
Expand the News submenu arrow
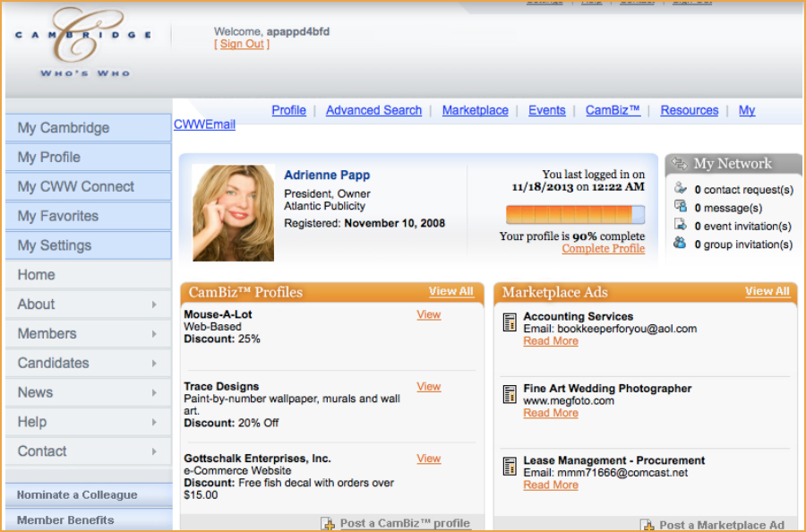coord(154,392)
